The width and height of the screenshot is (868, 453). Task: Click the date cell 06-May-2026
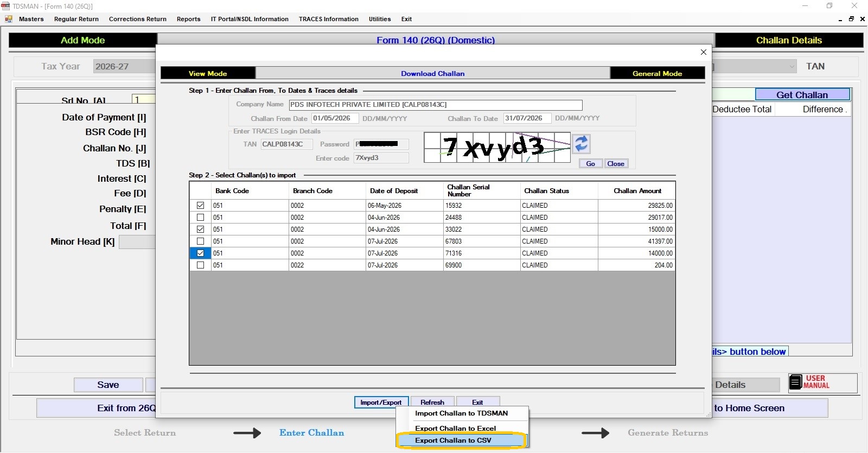click(x=405, y=206)
